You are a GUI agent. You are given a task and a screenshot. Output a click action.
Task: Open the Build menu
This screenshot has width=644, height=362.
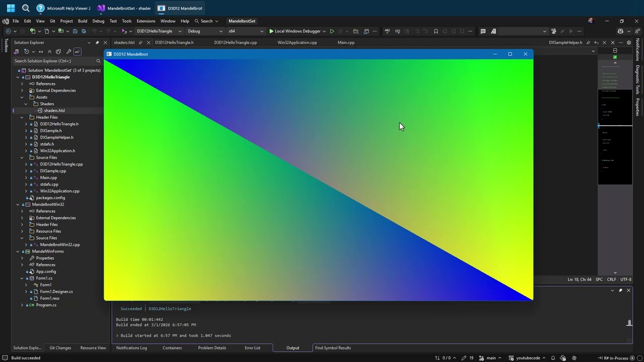click(x=83, y=21)
